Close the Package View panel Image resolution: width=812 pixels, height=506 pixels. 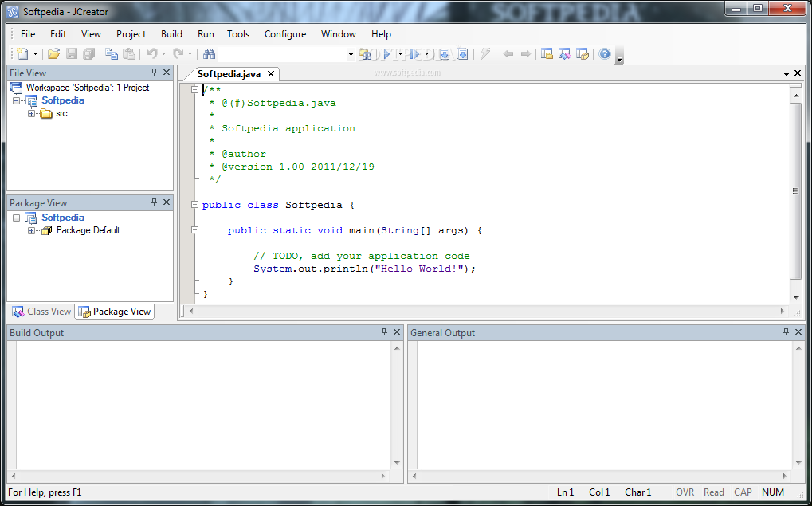tap(167, 202)
